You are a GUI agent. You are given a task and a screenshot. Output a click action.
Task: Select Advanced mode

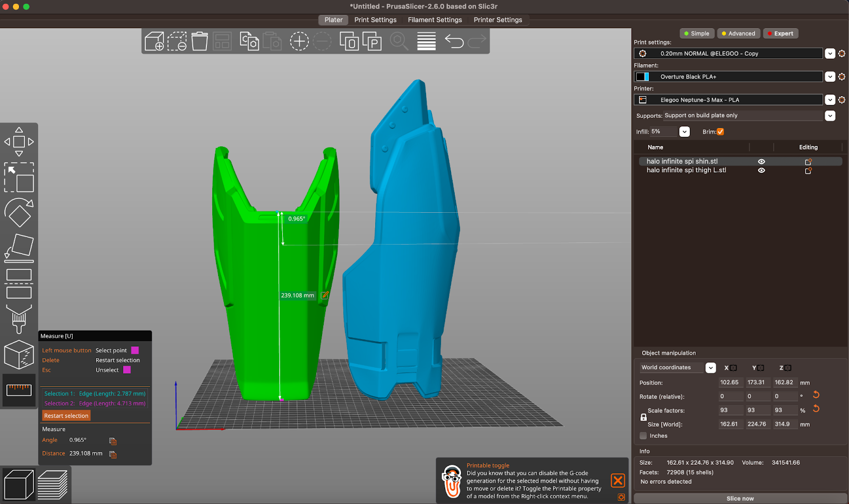click(x=739, y=33)
